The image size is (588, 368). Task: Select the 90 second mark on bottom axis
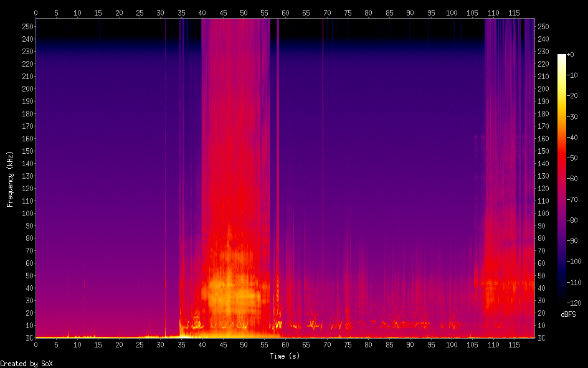pyautogui.click(x=410, y=344)
